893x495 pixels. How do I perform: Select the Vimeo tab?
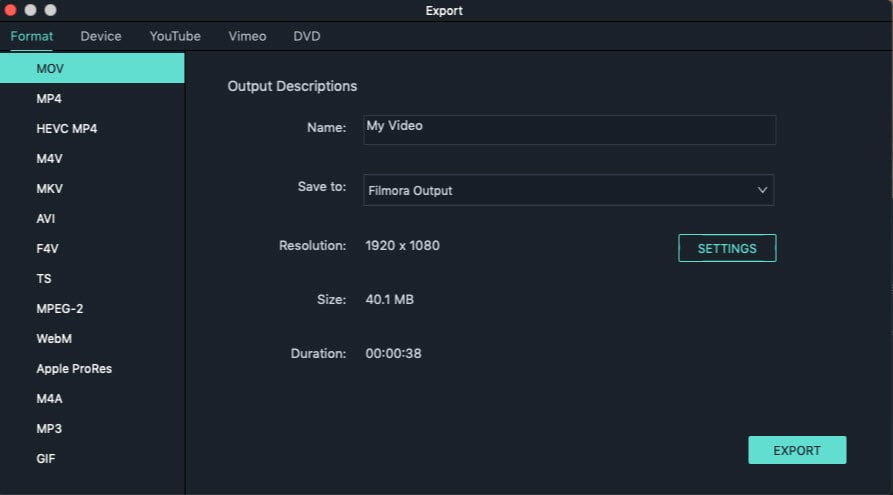tap(247, 36)
